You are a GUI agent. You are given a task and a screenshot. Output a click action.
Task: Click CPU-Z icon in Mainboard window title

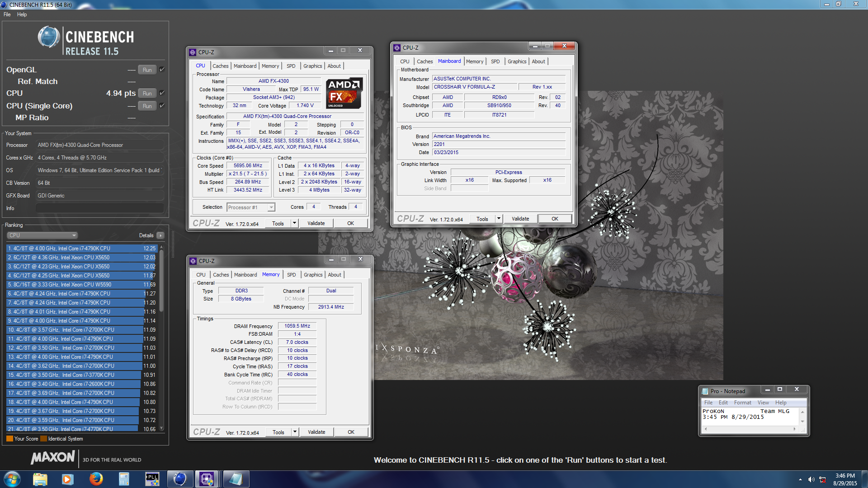click(x=397, y=47)
